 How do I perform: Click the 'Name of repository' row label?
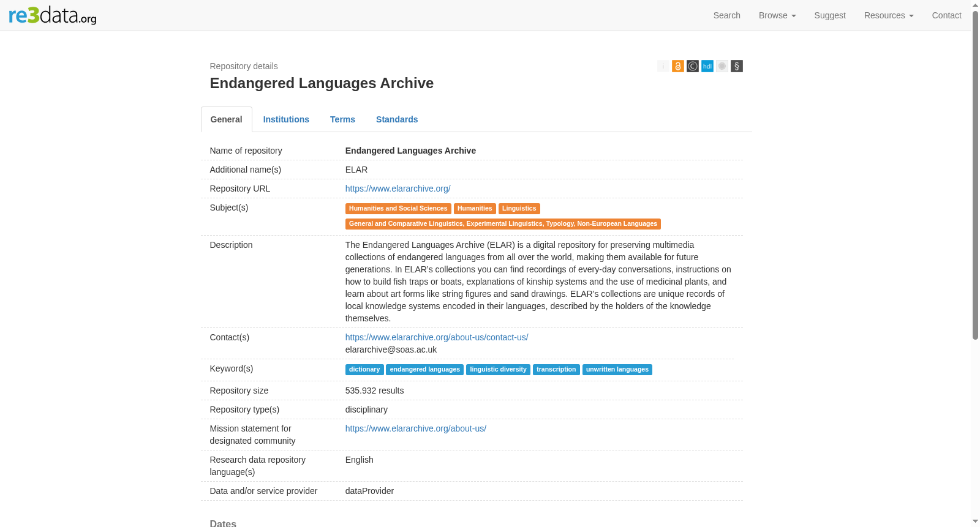point(246,151)
